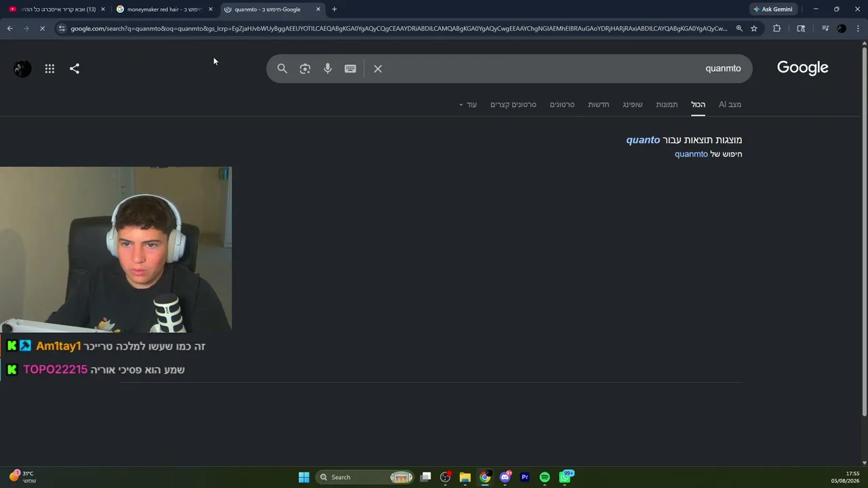Open the Chrome extensions menu
Image resolution: width=868 pixels, height=488 pixels.
pos(777,28)
